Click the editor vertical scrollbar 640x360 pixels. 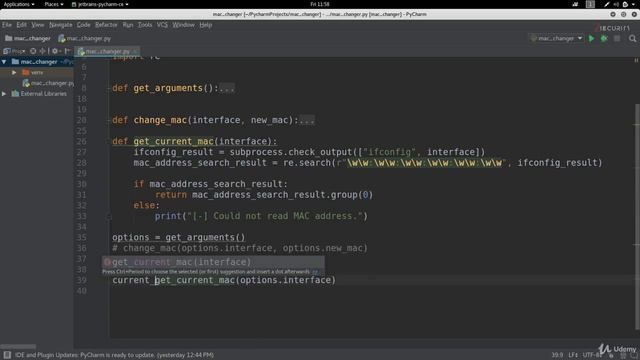637,216
